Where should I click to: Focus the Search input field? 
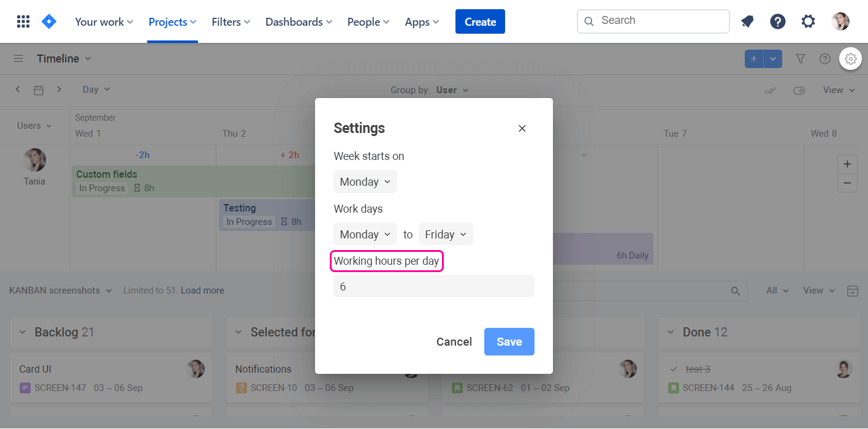(653, 21)
